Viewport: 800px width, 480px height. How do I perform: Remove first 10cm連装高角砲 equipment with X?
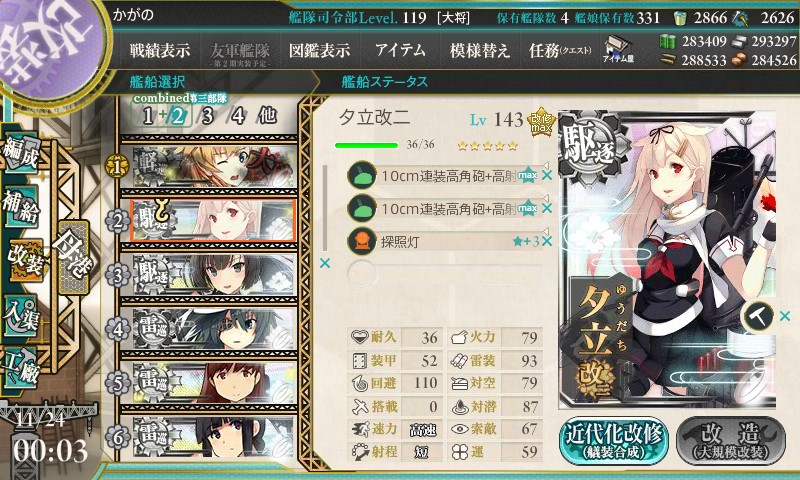(x=547, y=176)
